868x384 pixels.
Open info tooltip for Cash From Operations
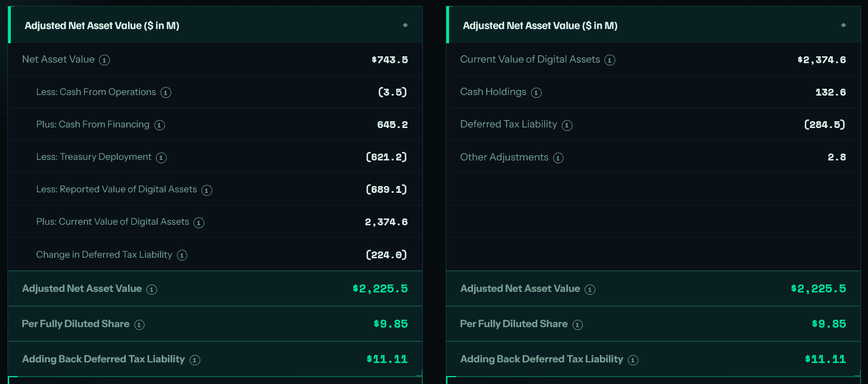coord(166,92)
